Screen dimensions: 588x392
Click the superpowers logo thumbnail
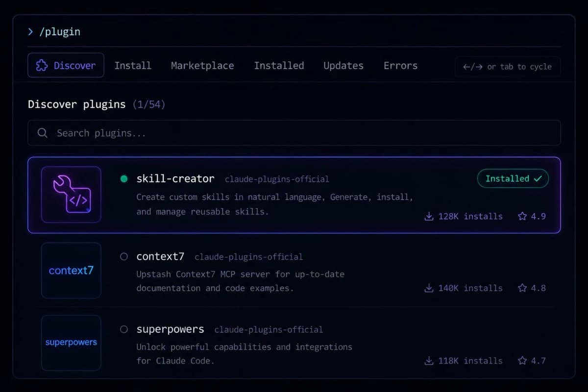[x=71, y=343]
